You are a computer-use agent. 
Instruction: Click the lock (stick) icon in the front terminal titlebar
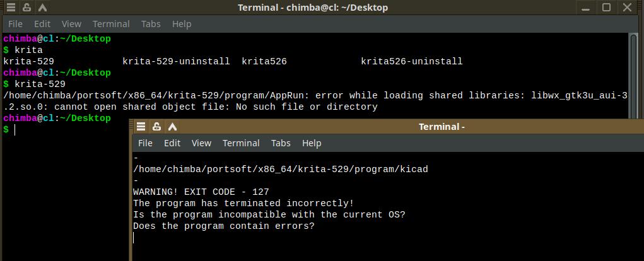point(156,127)
